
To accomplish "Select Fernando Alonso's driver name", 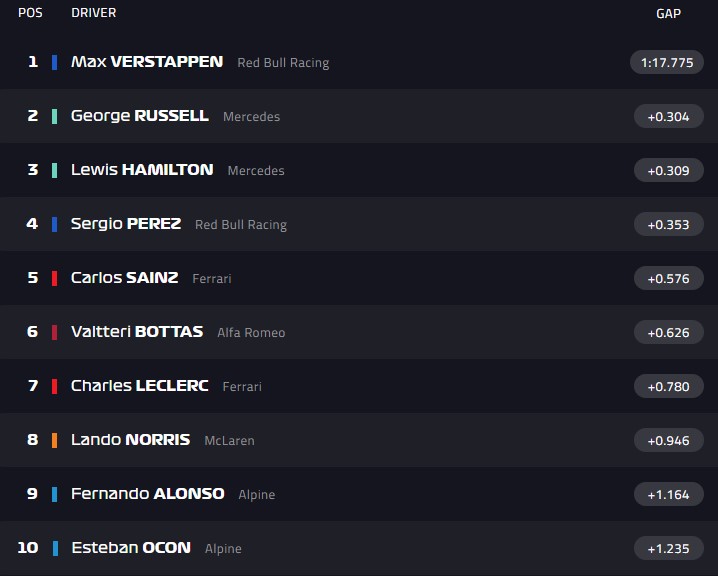I will (148, 494).
